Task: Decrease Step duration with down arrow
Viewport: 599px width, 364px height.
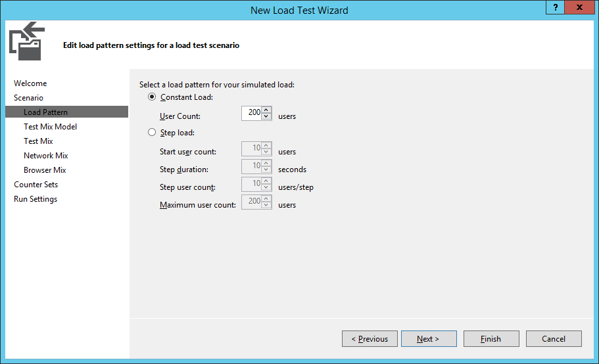Action: [x=266, y=170]
